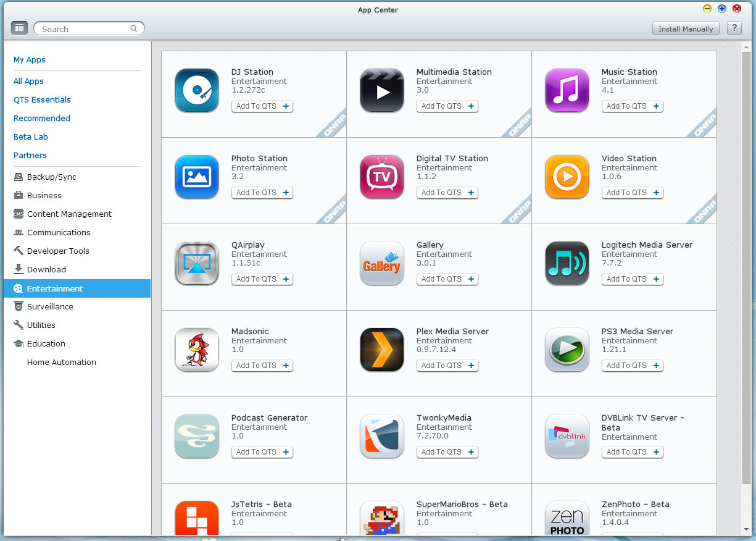This screenshot has width=756, height=541.
Task: Open the Multimedia Station clapperboard icon
Action: [x=382, y=90]
